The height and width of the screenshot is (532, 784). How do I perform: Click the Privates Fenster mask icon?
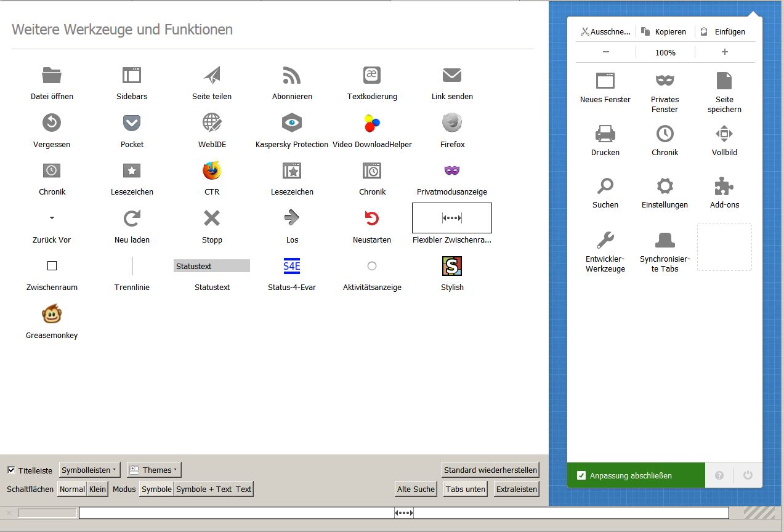665,81
